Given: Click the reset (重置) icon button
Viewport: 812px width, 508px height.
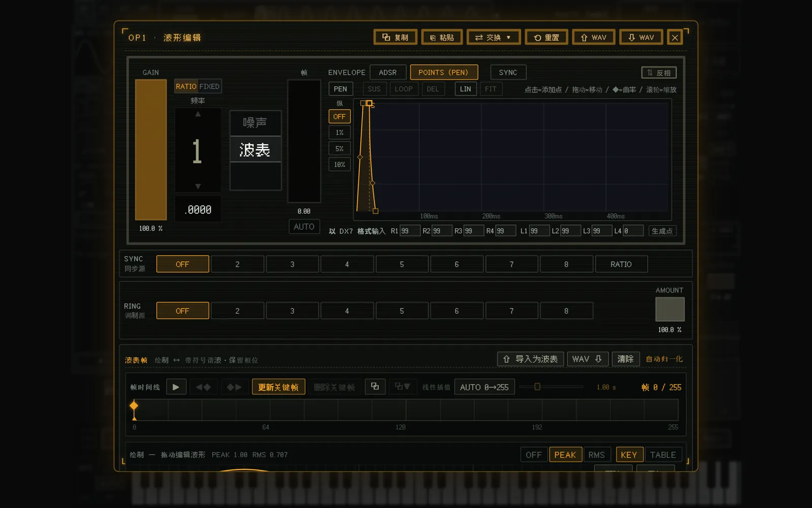Looking at the screenshot, I should [x=546, y=38].
